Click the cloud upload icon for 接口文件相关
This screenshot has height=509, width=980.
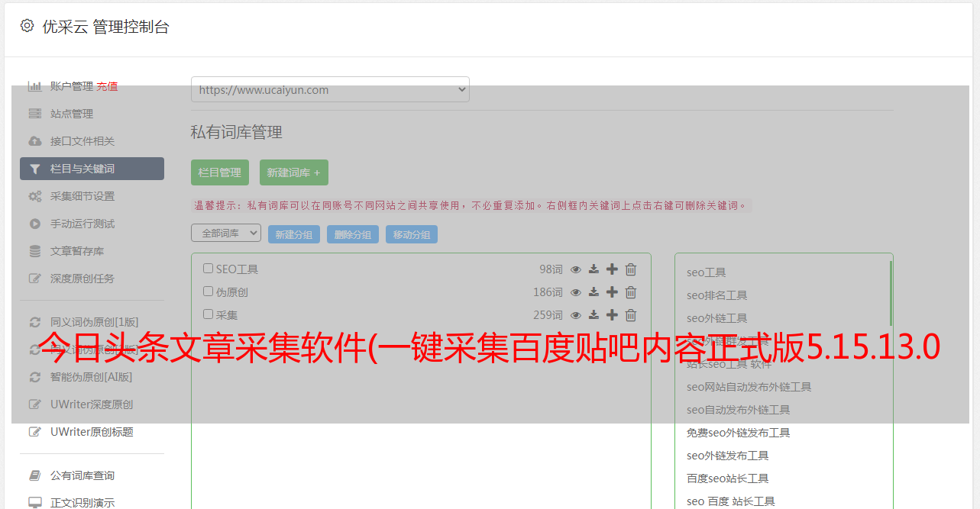point(35,141)
